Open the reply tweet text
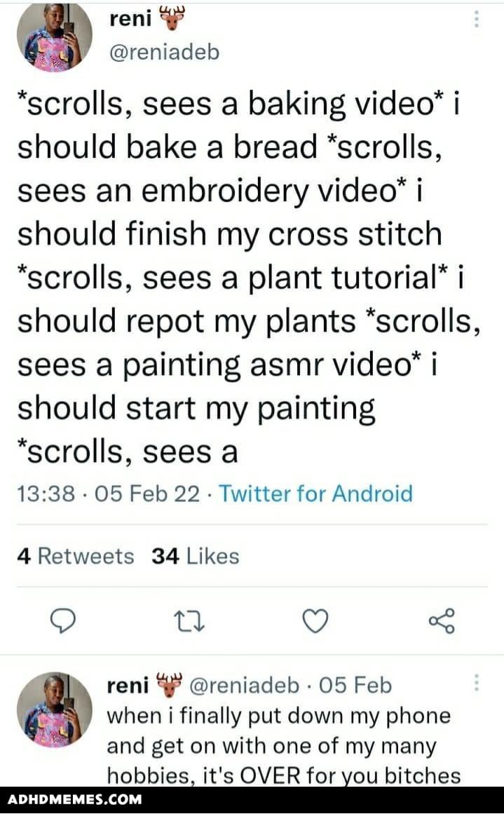The height and width of the screenshot is (814, 504). 280,745
